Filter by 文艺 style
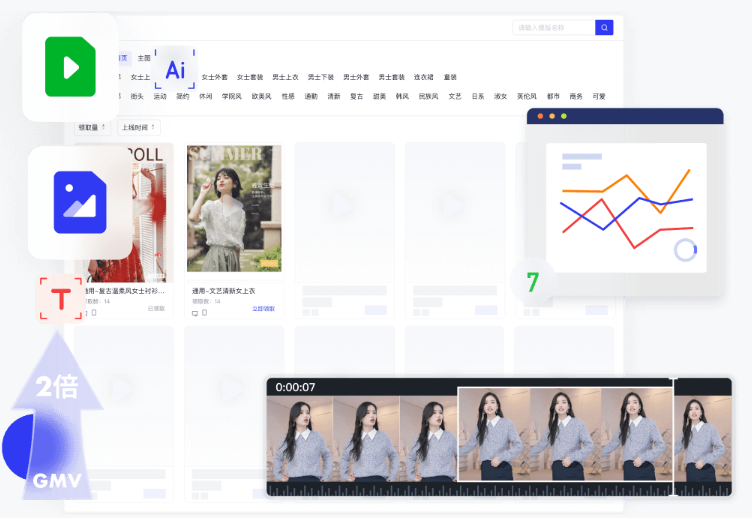This screenshot has height=518, width=752. click(455, 96)
